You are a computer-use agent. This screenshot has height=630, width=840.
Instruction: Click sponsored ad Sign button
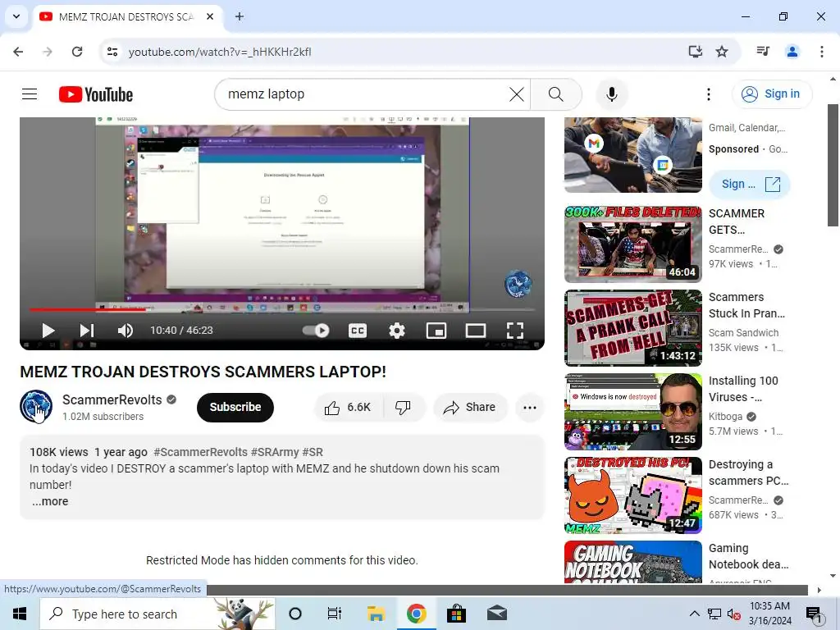750,185
